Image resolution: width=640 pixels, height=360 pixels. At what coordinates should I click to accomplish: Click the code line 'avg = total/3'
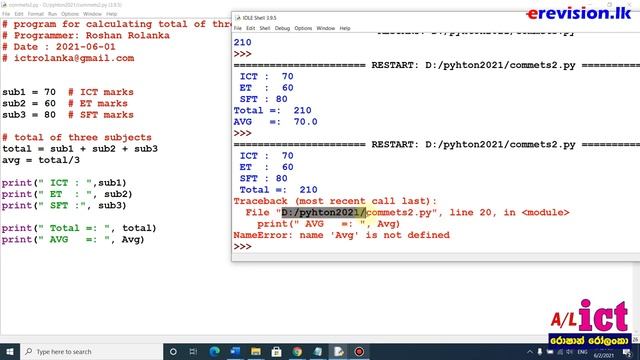tap(41, 160)
